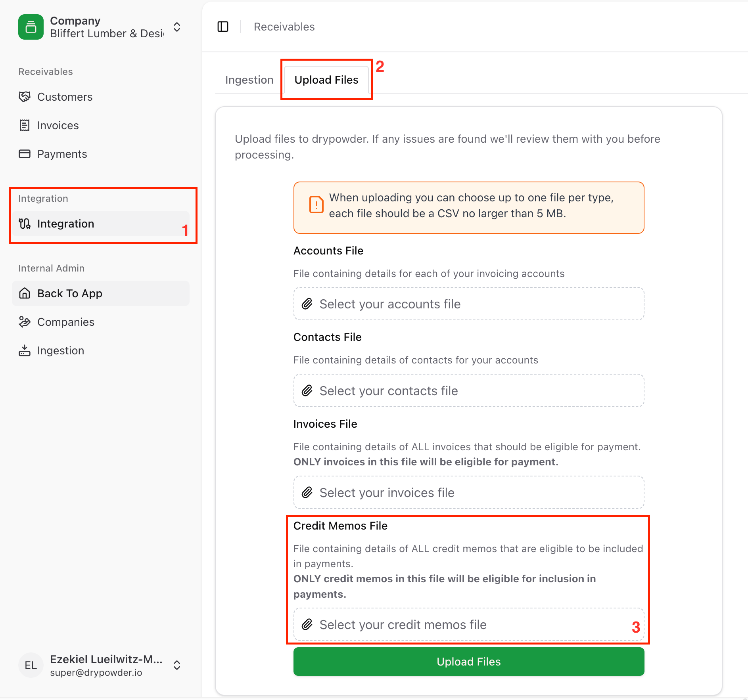Open Invoices in the sidebar
Screen dimensions: 748x700
(101, 125)
